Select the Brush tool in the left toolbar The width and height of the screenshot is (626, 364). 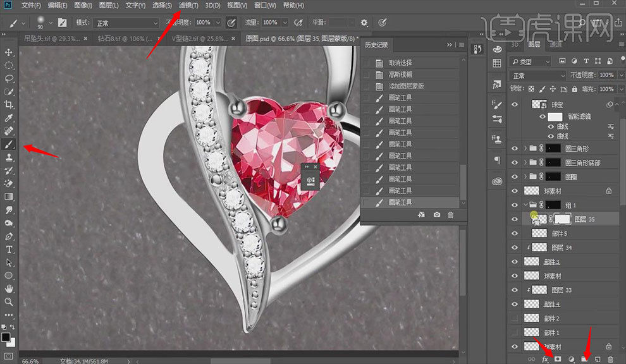[9, 144]
